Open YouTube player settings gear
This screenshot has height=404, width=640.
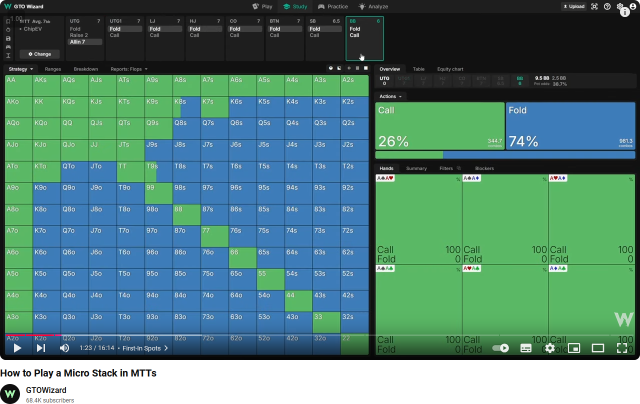pyautogui.click(x=550, y=348)
